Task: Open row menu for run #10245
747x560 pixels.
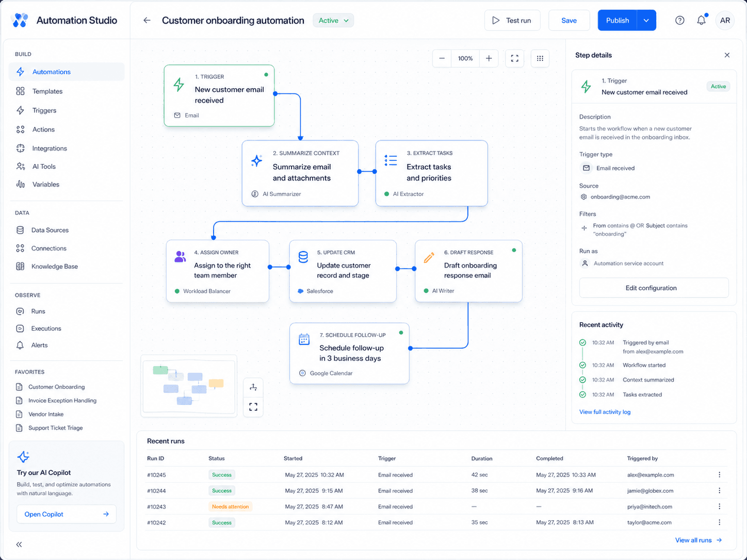Action: (x=719, y=474)
